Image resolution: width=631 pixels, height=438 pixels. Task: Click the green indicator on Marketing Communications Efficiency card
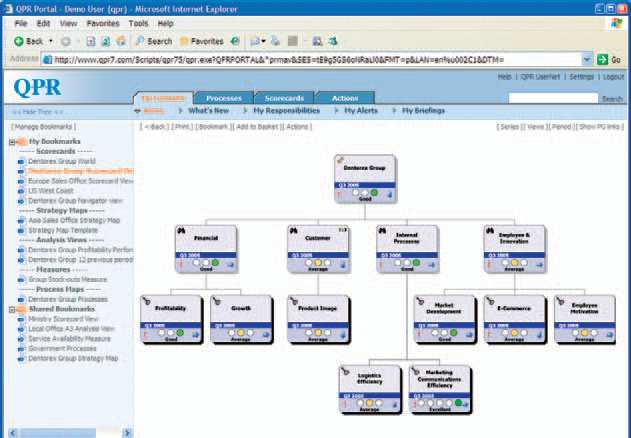pos(458,403)
